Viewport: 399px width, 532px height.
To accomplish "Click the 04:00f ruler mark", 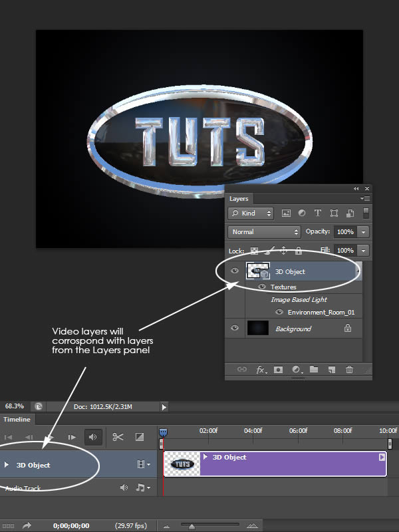I will click(253, 430).
